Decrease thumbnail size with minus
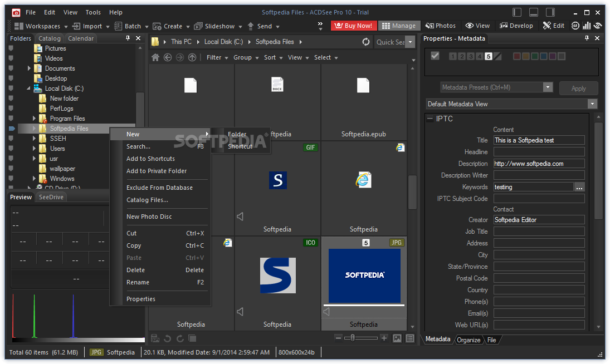This screenshot has height=364, width=610. pyautogui.click(x=339, y=338)
